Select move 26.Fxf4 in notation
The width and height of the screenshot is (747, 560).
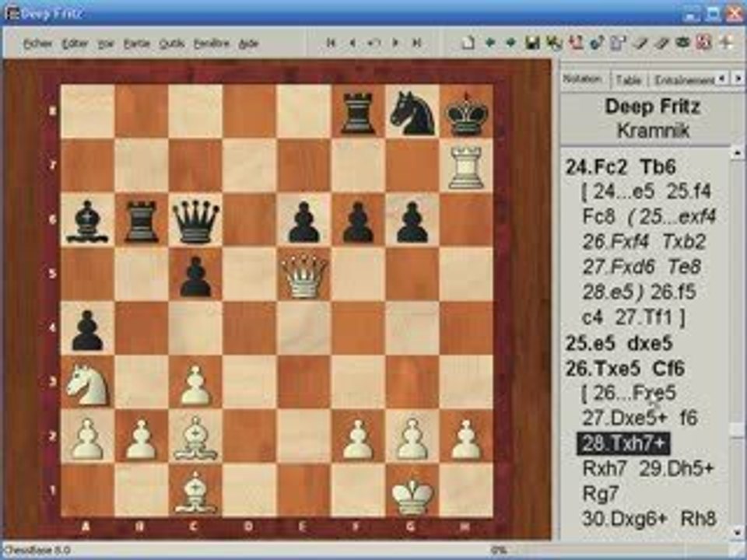tap(615, 242)
